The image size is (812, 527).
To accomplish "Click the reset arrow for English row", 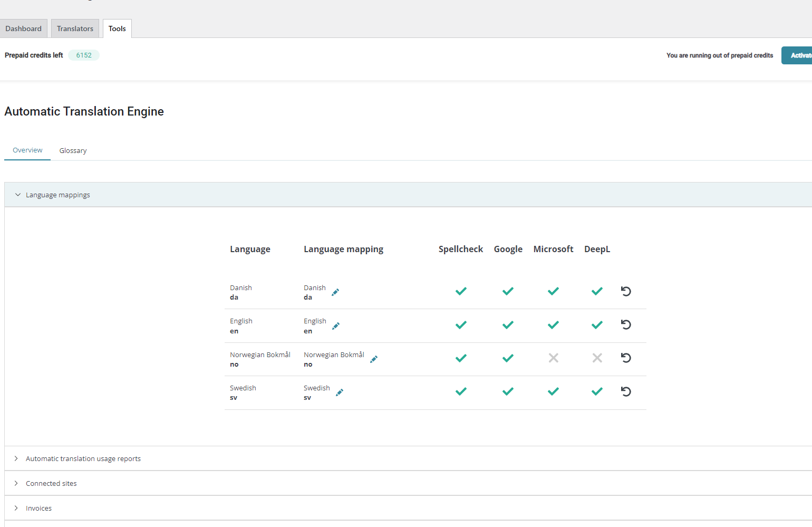I will pos(626,325).
